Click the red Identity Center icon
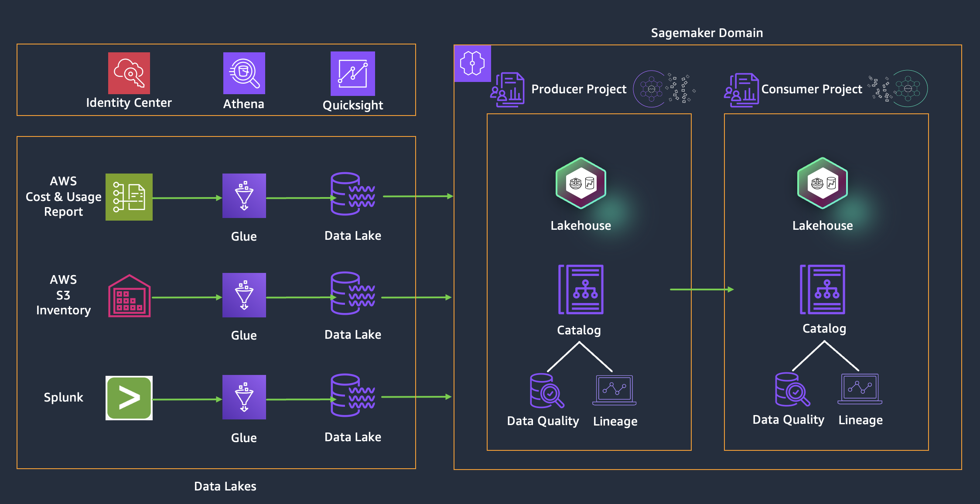 129,73
